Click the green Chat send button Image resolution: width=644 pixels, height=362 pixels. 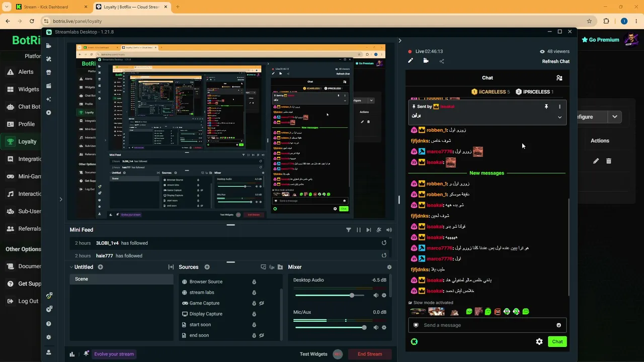[x=557, y=341]
